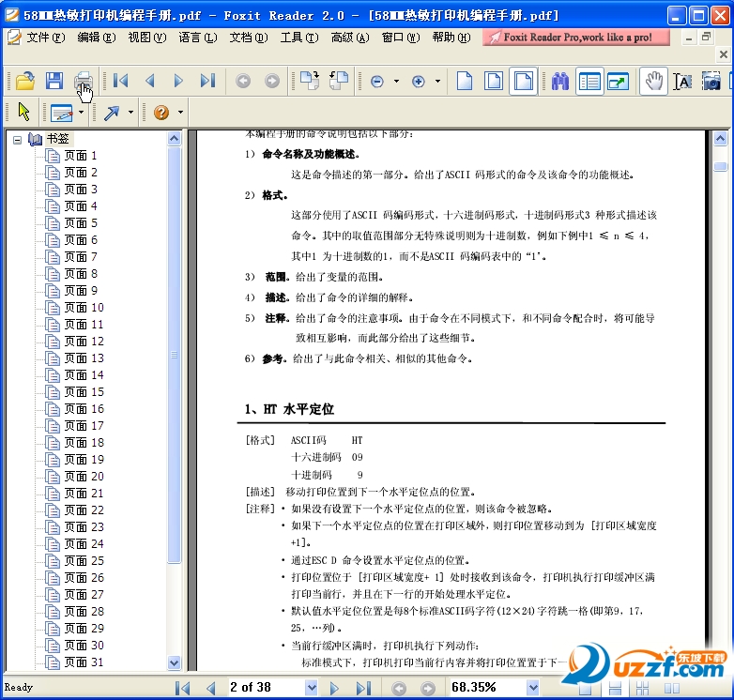Open arrow drawing tool dropdown
Screen dimensions: 734x700
[130, 113]
